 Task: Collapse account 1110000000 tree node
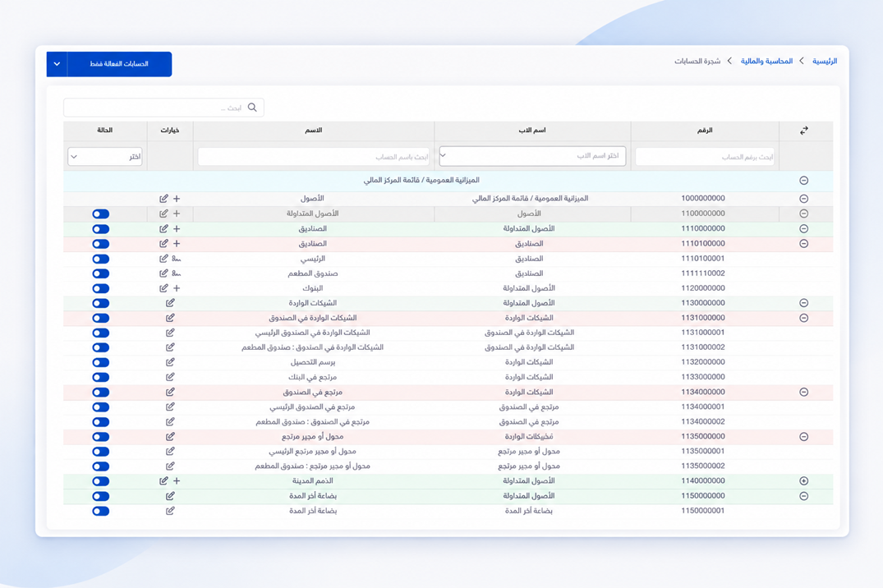(x=803, y=228)
